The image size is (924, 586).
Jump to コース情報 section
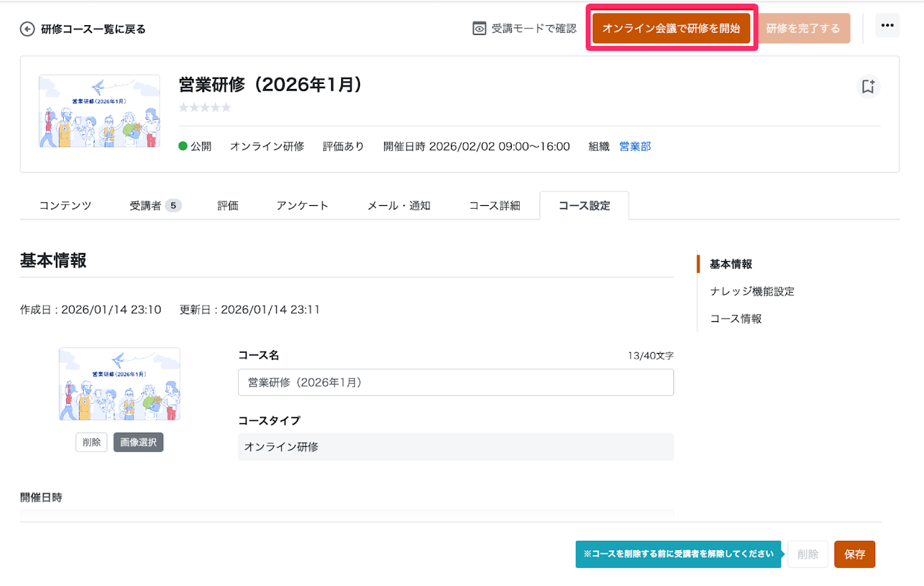(736, 318)
